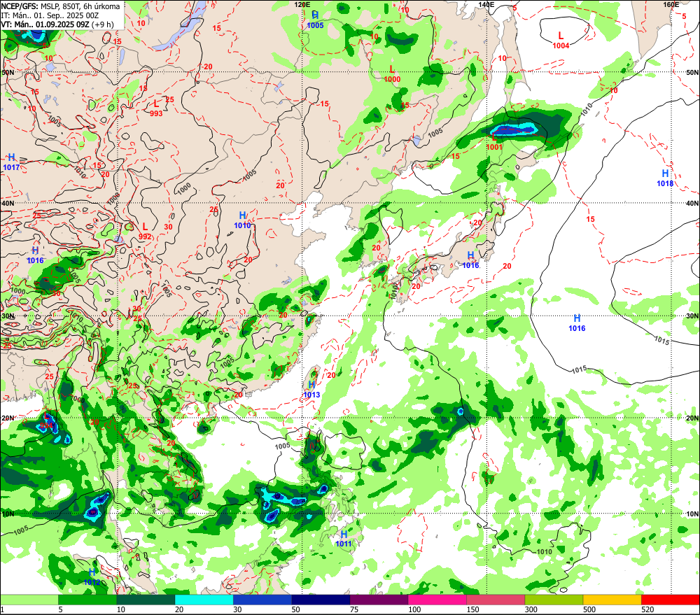Click the 'IT: Mán.. 01. Sep.. 2025 00Z' line

point(50,15)
